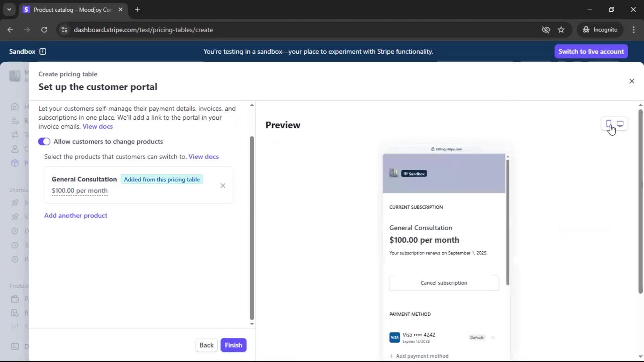Open a new browser tab

(137, 9)
